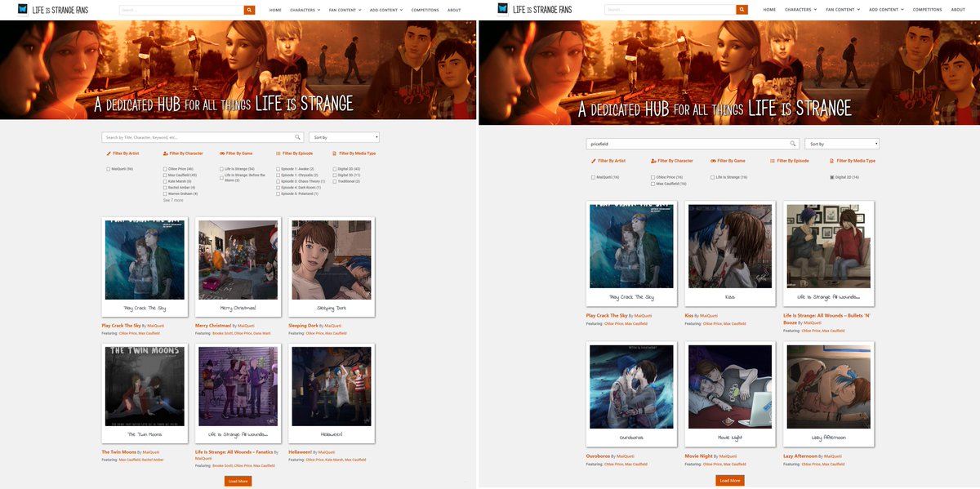Expand Add Content menu in left page header
980x489 pixels.
pyautogui.click(x=387, y=10)
